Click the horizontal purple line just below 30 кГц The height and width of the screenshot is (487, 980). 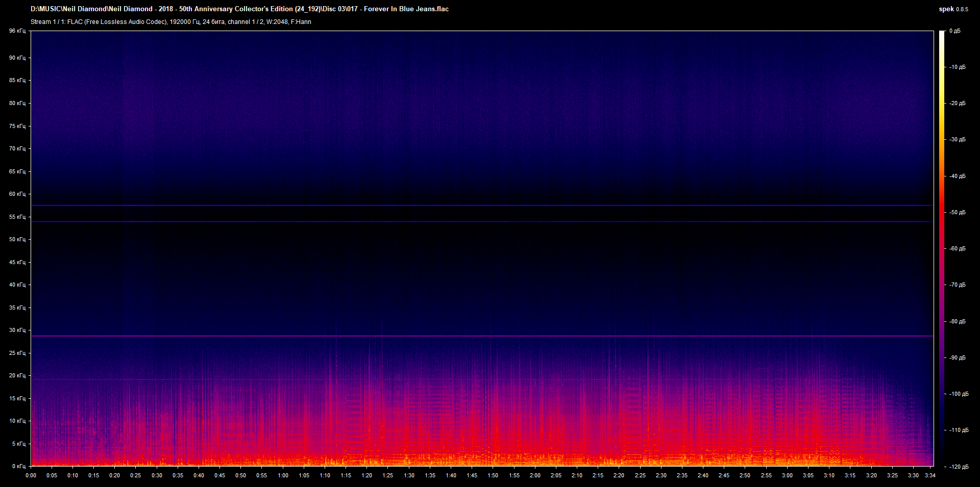[482, 336]
